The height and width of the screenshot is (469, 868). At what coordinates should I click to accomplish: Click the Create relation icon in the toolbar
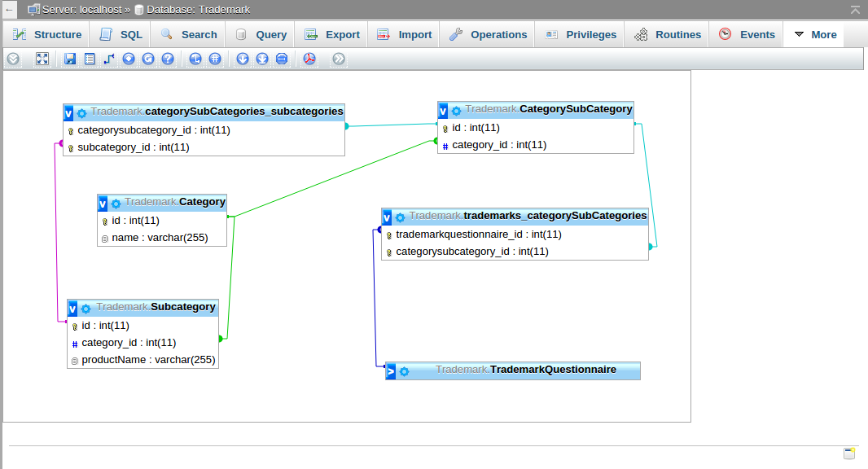click(x=109, y=59)
